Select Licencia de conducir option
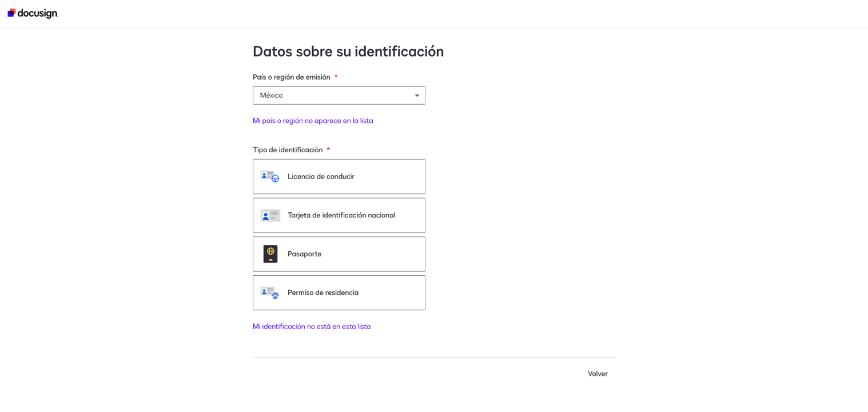 click(x=339, y=176)
